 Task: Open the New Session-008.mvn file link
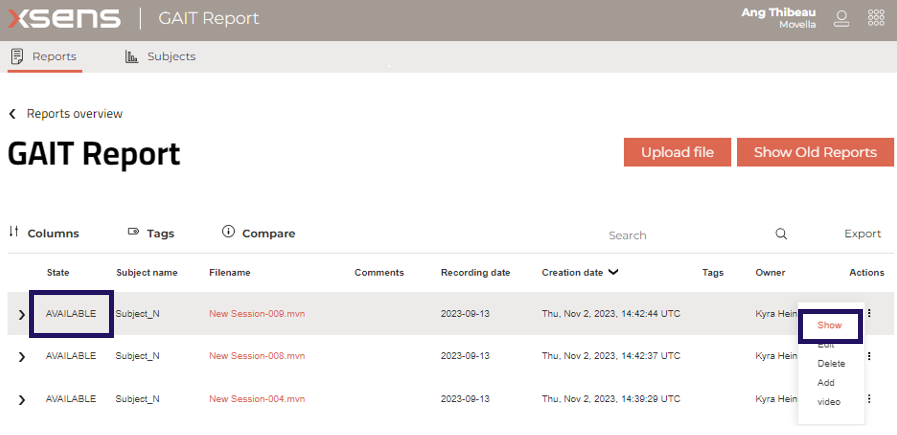point(257,356)
